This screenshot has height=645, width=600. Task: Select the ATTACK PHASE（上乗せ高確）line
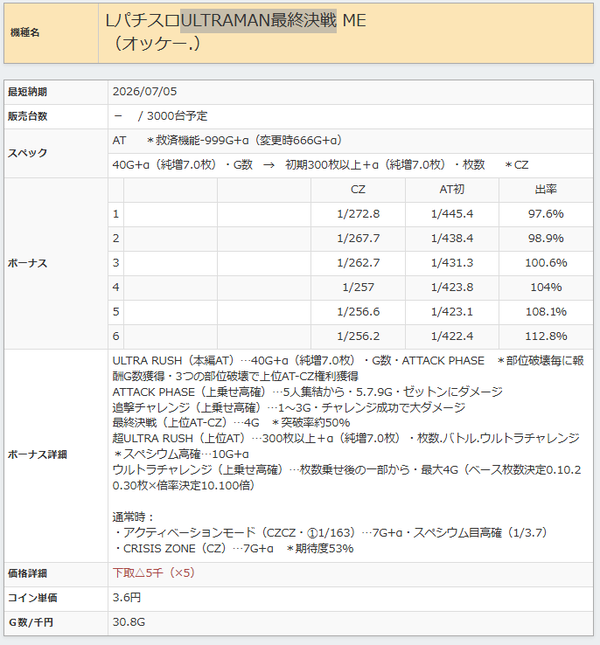(x=308, y=392)
